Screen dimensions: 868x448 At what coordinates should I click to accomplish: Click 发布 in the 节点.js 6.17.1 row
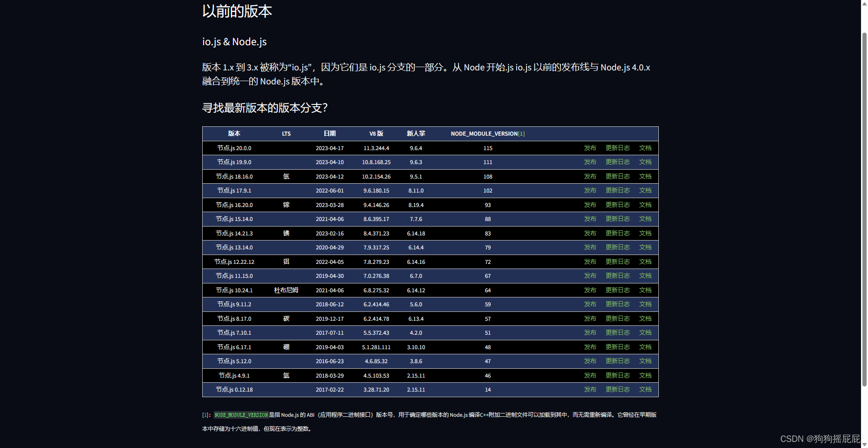(x=590, y=347)
